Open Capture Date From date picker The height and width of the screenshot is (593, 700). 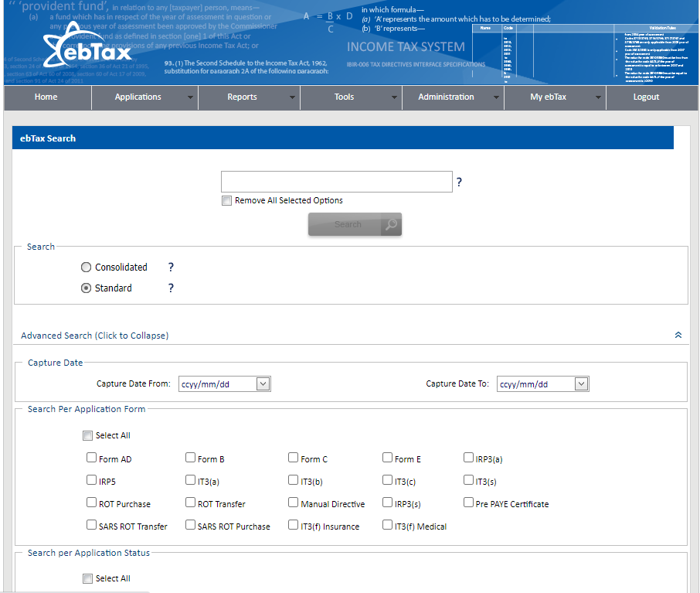(263, 383)
